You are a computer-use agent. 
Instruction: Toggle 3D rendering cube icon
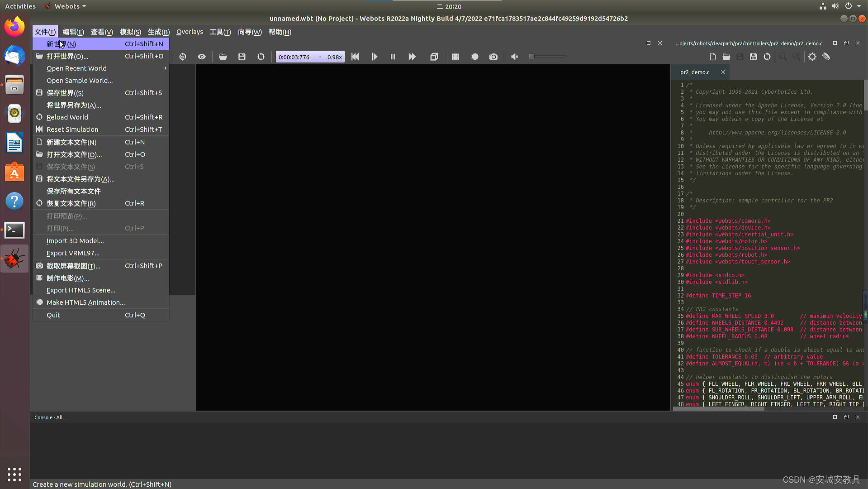point(434,57)
